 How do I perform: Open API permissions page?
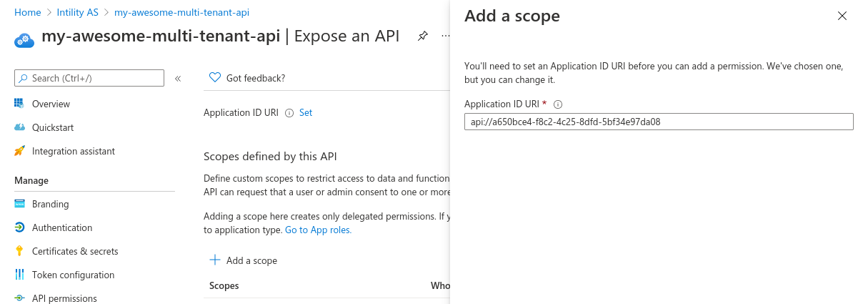click(64, 298)
